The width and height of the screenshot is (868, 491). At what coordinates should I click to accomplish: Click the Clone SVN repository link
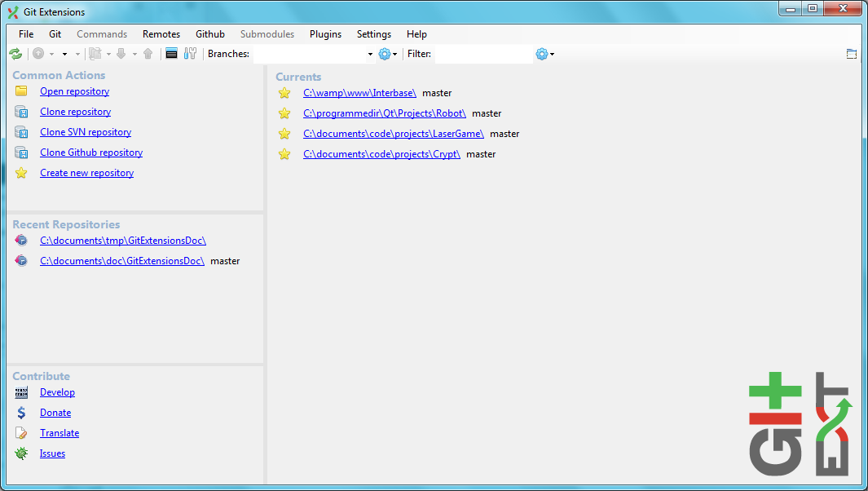(x=86, y=132)
